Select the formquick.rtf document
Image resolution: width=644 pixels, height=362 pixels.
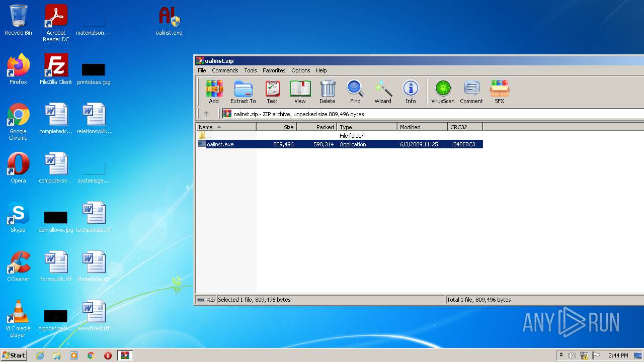[x=56, y=266]
